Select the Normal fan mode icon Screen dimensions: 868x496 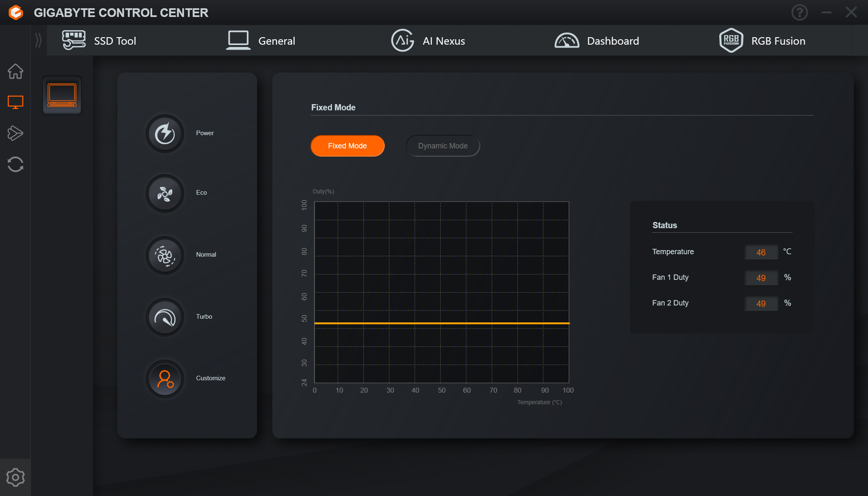tap(165, 255)
